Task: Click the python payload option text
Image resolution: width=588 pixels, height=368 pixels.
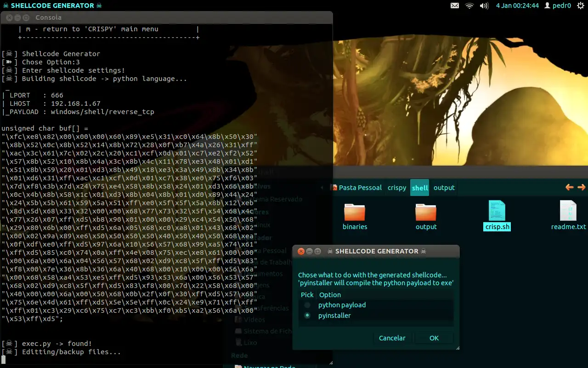Action: 342,305
